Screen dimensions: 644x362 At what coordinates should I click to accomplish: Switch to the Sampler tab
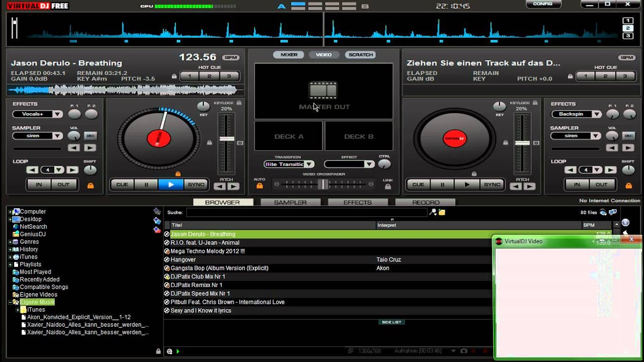tap(290, 202)
